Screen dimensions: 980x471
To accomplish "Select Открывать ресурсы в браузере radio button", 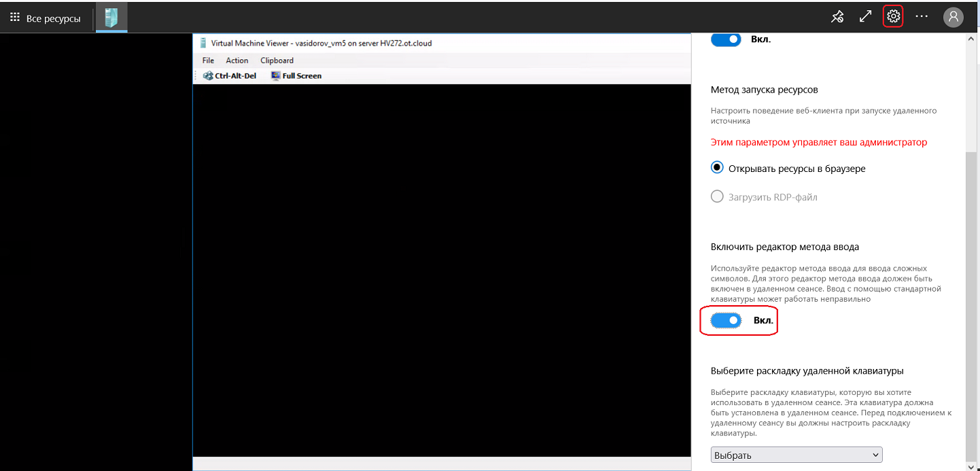I will [x=717, y=168].
